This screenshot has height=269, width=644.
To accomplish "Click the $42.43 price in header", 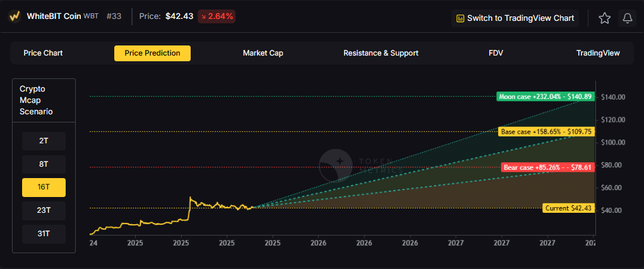I will 179,17.
